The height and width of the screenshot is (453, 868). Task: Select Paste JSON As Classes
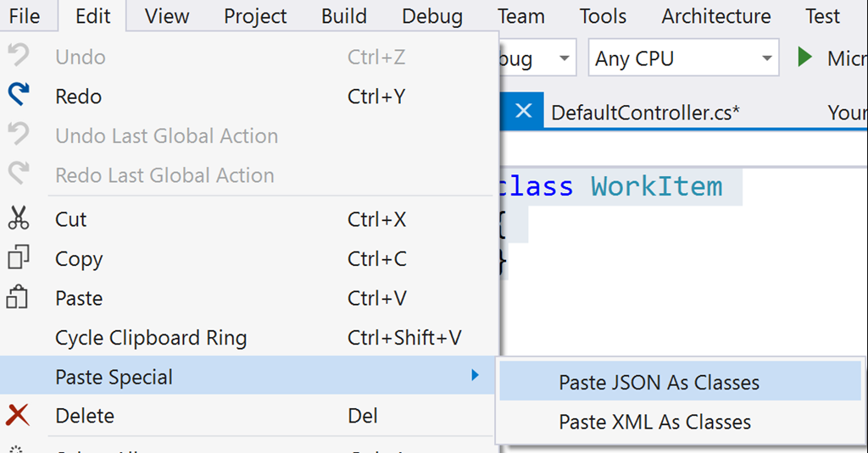659,383
